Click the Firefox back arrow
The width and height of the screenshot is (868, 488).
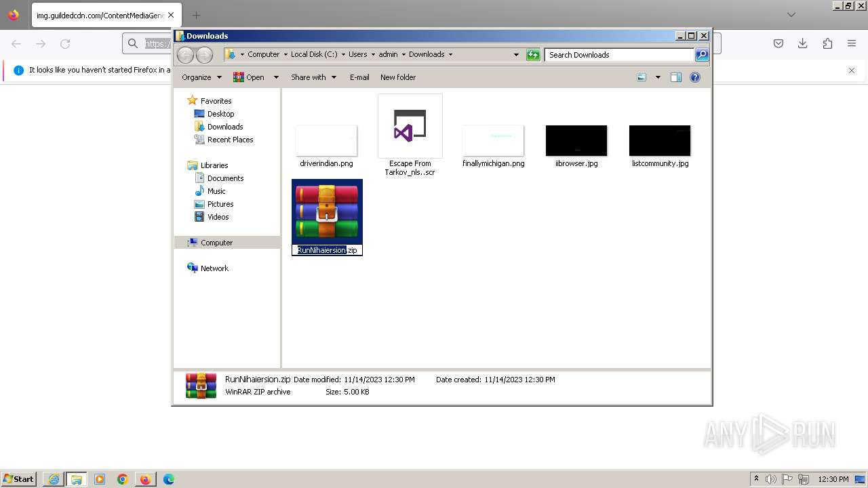(x=16, y=43)
